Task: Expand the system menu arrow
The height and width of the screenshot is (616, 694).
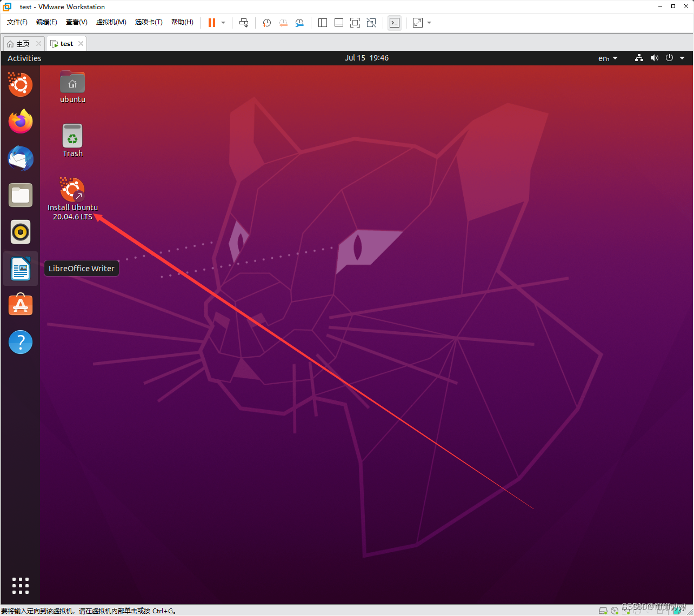Action: (682, 58)
